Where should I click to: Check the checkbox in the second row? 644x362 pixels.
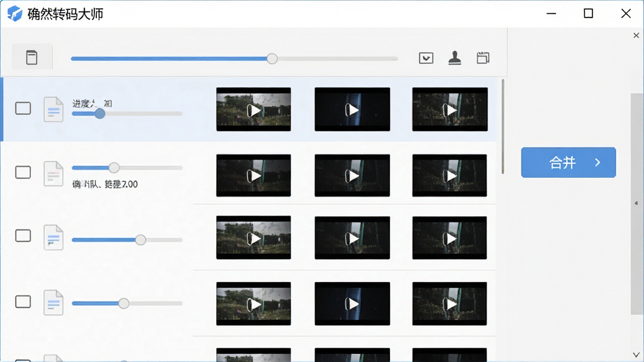point(23,172)
